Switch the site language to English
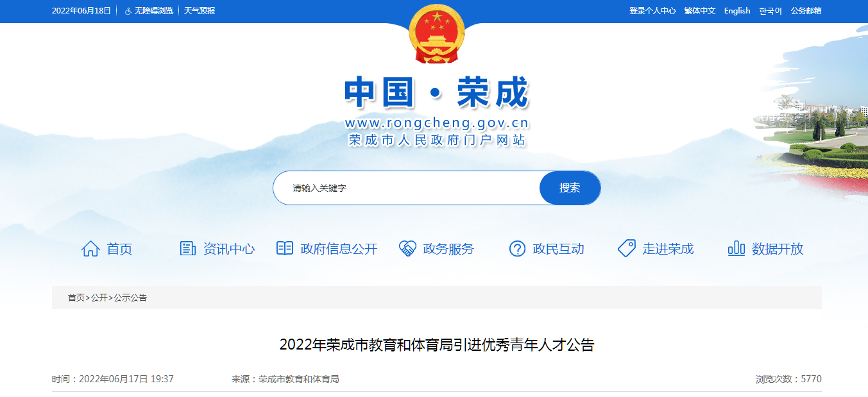Image resolution: width=868 pixels, height=397 pixels. [737, 11]
